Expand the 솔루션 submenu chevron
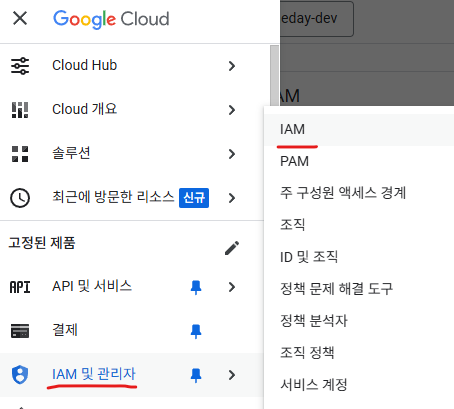Viewport: 454px width, 409px height. [232, 154]
